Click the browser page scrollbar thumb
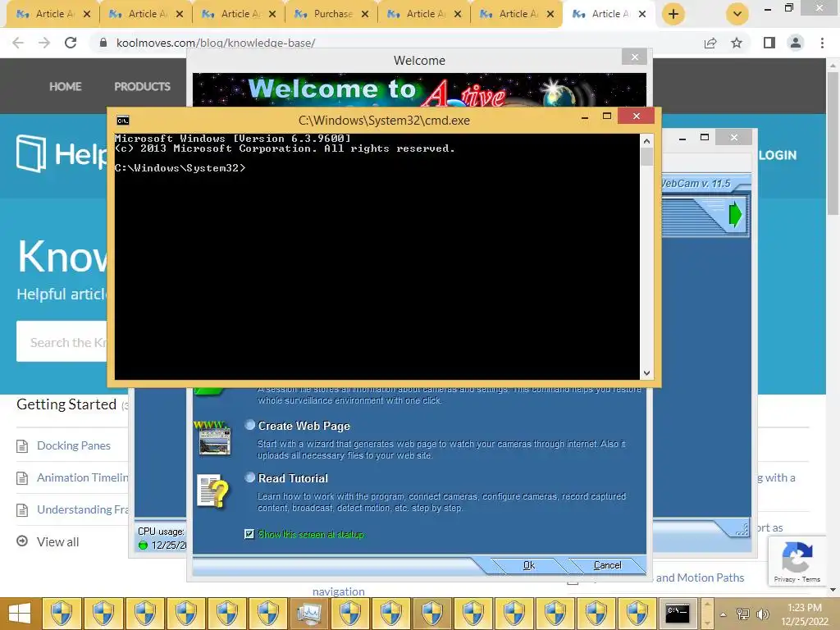Image resolution: width=840 pixels, height=630 pixels. [x=833, y=144]
